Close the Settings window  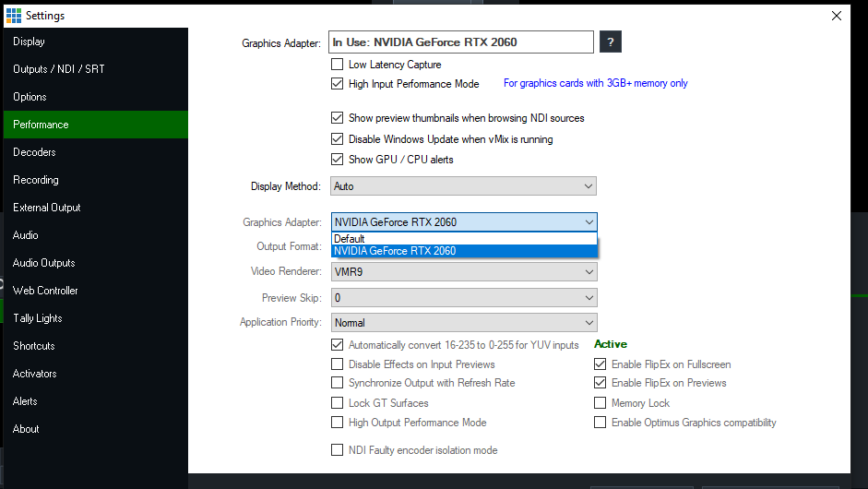click(837, 16)
